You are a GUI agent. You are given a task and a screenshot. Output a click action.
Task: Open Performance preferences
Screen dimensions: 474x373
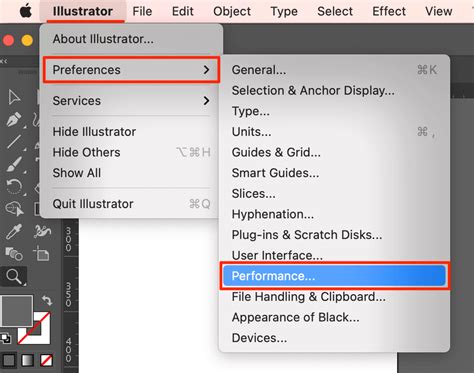click(x=334, y=276)
